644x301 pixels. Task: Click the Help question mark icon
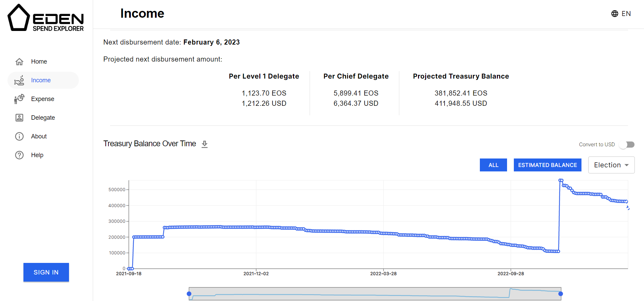pyautogui.click(x=19, y=155)
